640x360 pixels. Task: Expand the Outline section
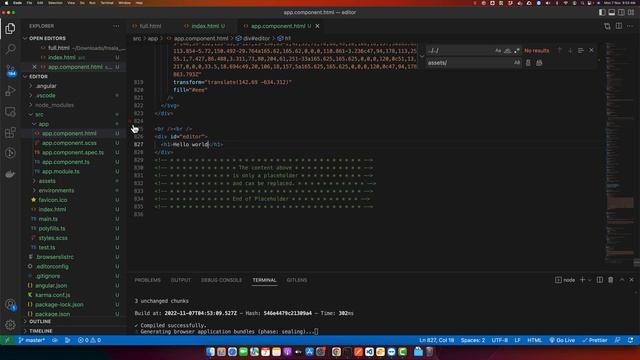coord(40,322)
